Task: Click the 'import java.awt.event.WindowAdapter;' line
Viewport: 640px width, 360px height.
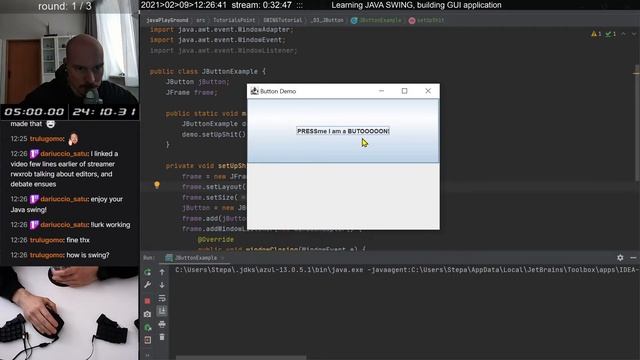Action: pyautogui.click(x=222, y=29)
